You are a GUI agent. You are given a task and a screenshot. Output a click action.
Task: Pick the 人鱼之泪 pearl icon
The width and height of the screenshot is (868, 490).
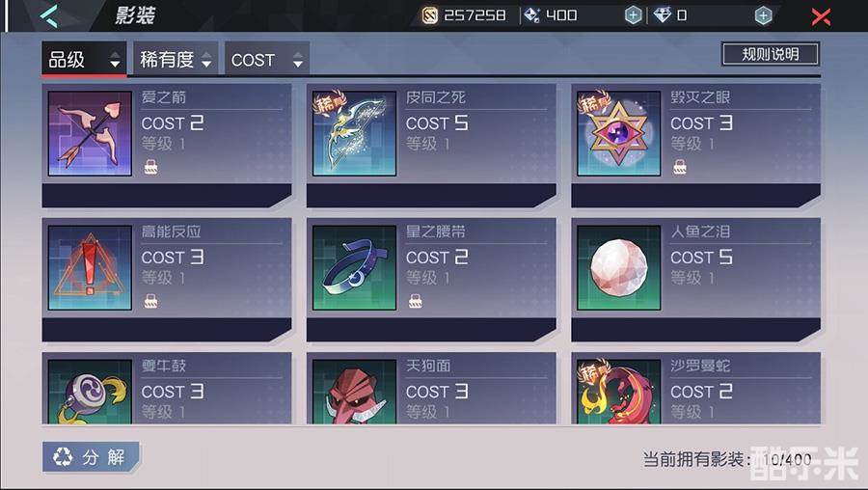[x=619, y=267]
